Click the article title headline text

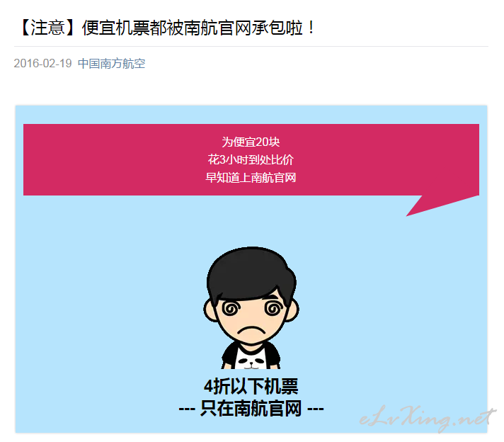coord(166,28)
